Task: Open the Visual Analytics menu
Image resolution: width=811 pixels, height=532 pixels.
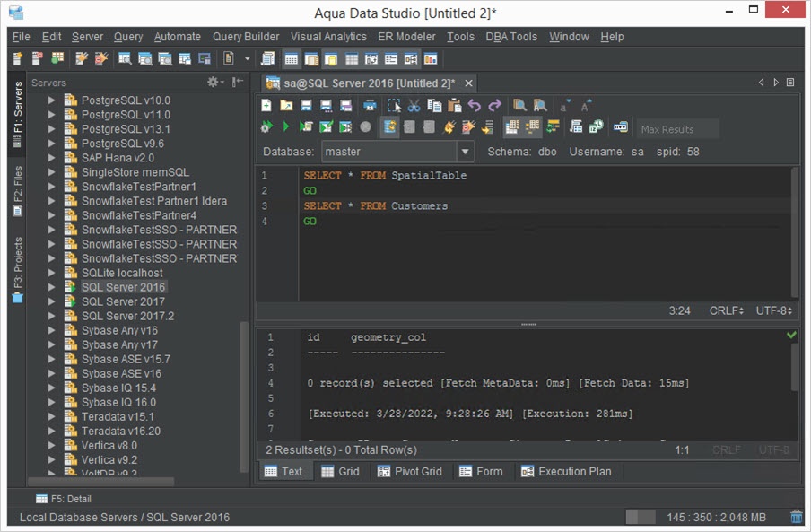Action: [328, 37]
